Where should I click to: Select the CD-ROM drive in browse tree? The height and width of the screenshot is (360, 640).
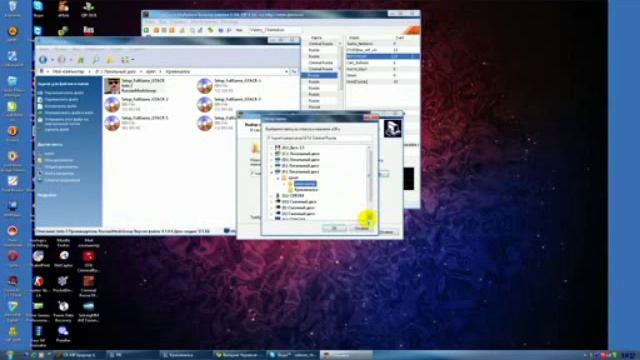click(293, 196)
